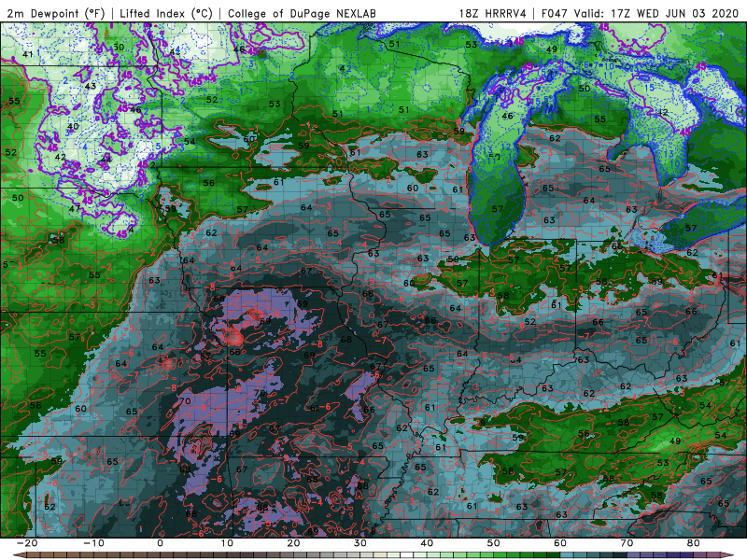Click the 30 tick label on color scale

pyautogui.click(x=360, y=543)
